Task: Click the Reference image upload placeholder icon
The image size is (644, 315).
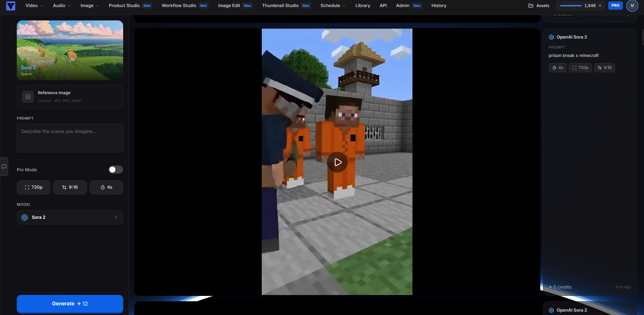Action: click(28, 97)
